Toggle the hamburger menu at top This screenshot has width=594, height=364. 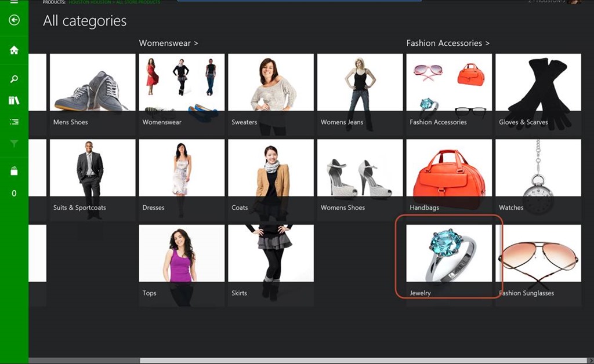14,2
